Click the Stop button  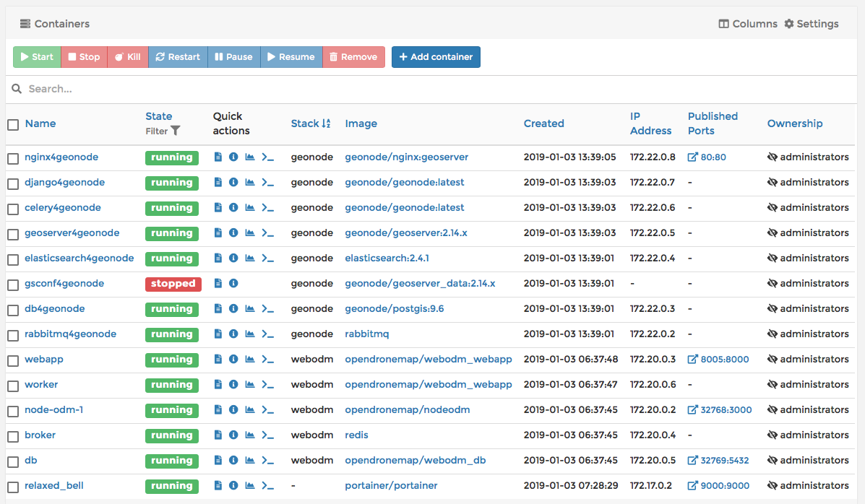84,57
